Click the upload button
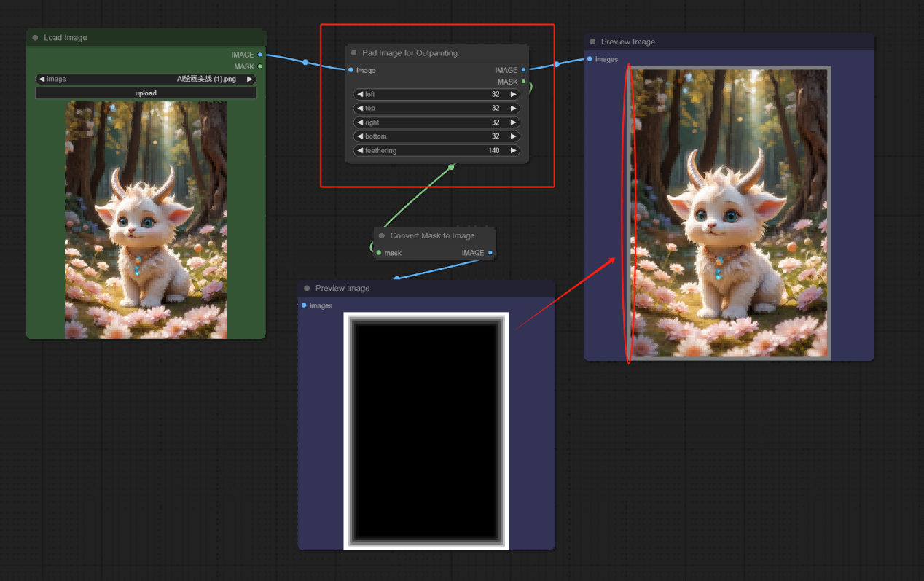 pyautogui.click(x=146, y=93)
